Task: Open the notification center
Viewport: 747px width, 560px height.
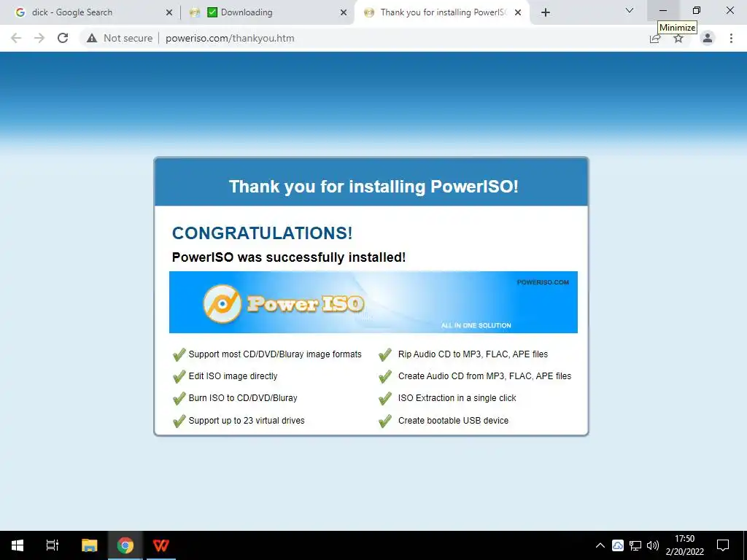Action: pyautogui.click(x=723, y=545)
